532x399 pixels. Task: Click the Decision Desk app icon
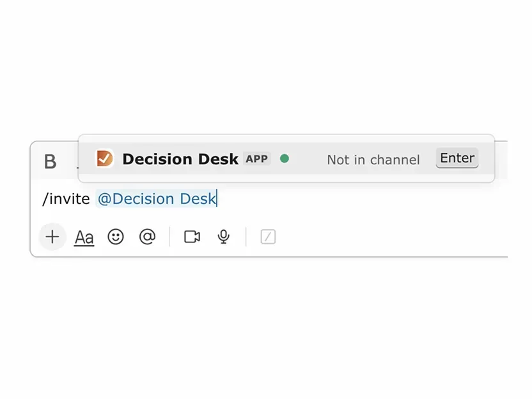[104, 159]
